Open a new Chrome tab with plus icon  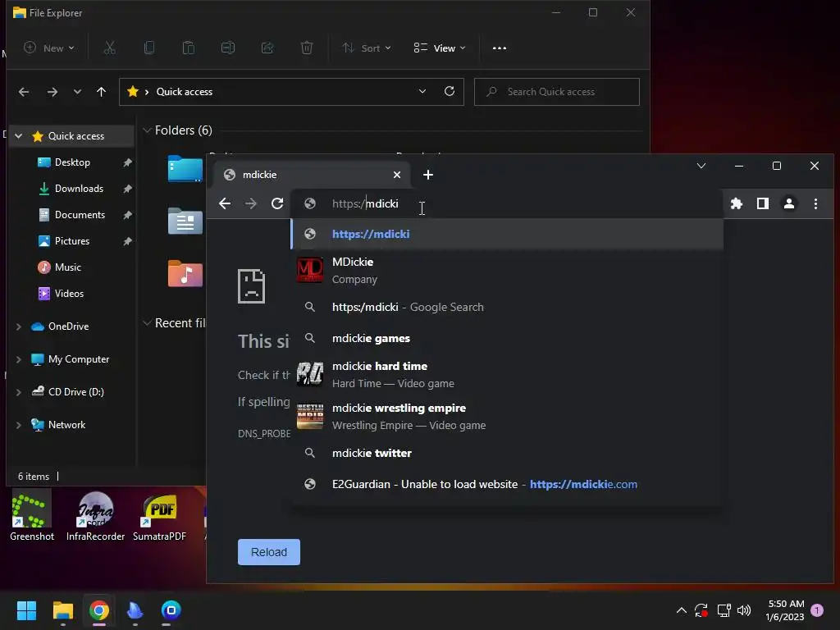428,175
